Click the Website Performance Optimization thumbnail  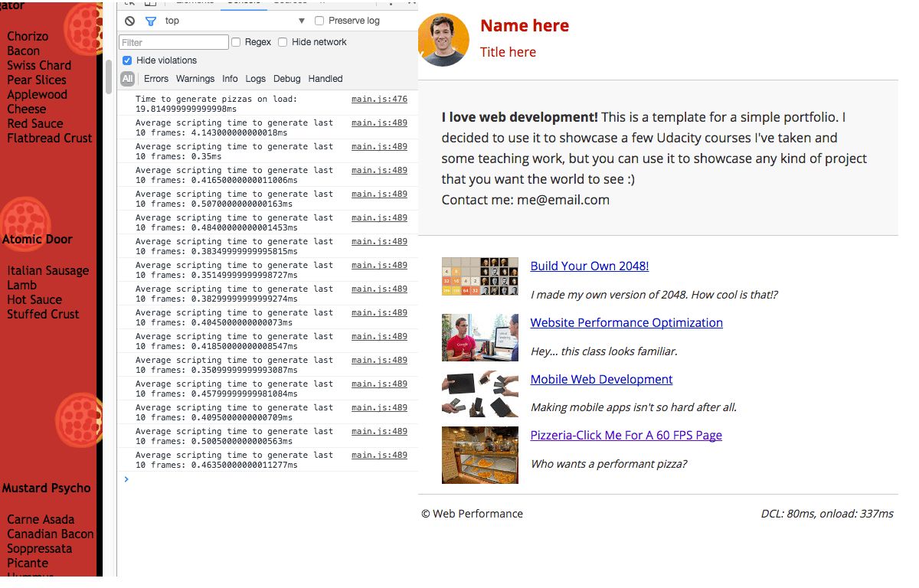(x=480, y=338)
